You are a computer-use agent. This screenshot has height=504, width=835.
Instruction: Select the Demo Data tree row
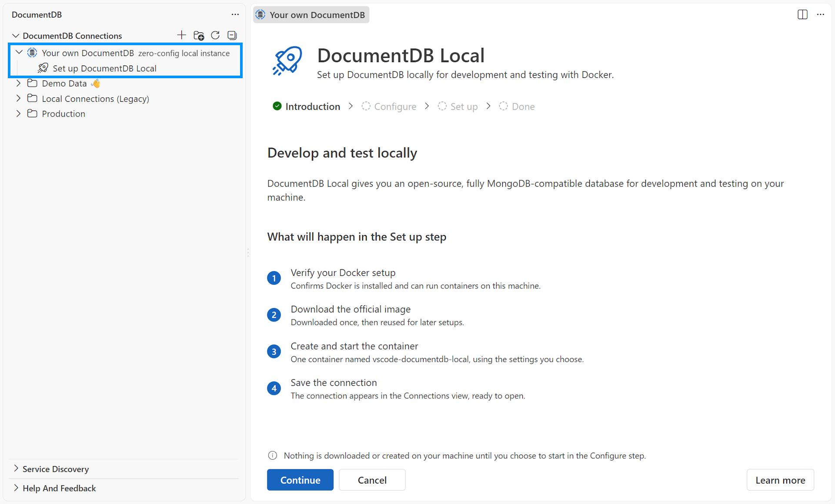point(125,83)
